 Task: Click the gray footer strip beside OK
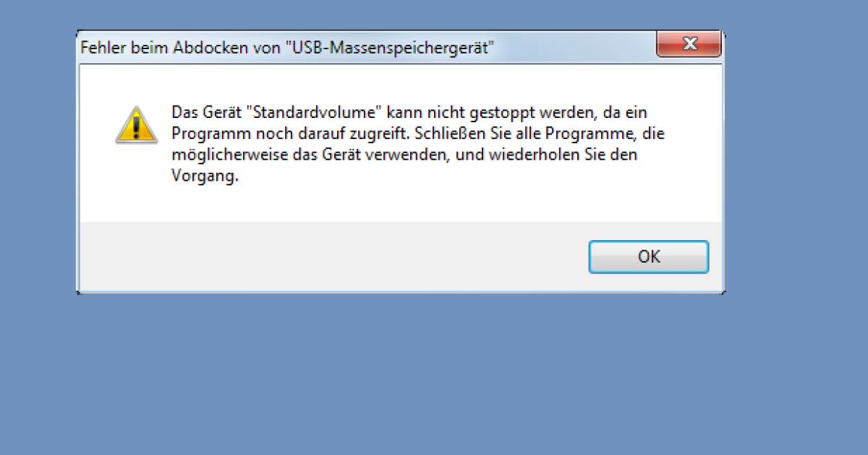click(x=333, y=257)
